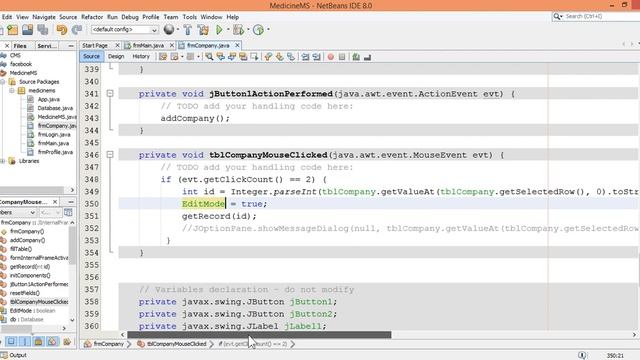Image resolution: width=640 pixels, height=360 pixels.
Task: Collapse the medicinems package node
Action: coord(12,91)
